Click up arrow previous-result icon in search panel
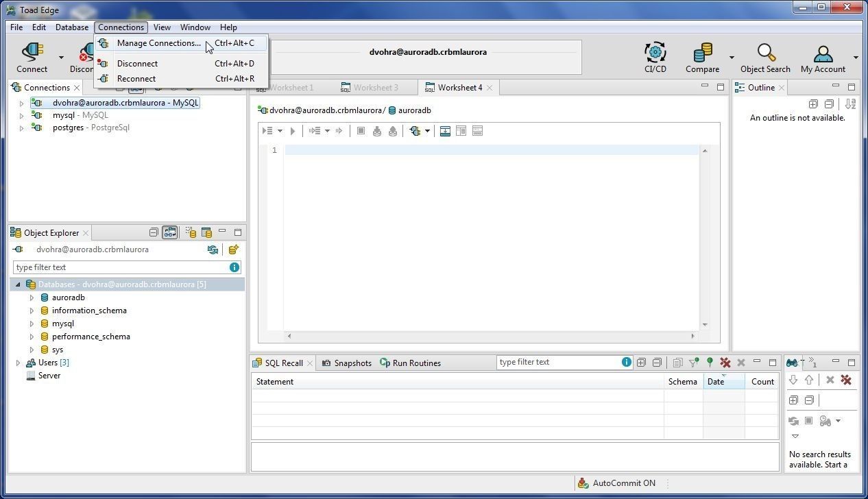868x499 pixels. pos(809,380)
